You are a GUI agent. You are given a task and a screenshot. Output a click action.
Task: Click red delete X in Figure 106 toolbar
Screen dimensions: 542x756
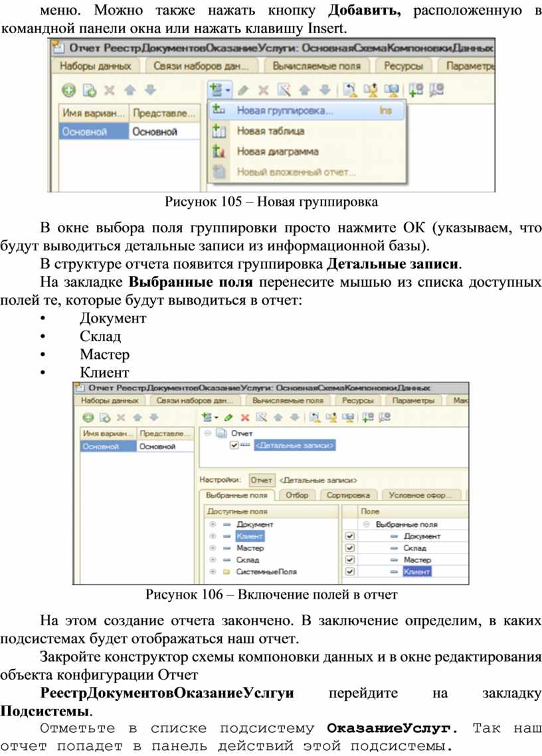coord(245,417)
